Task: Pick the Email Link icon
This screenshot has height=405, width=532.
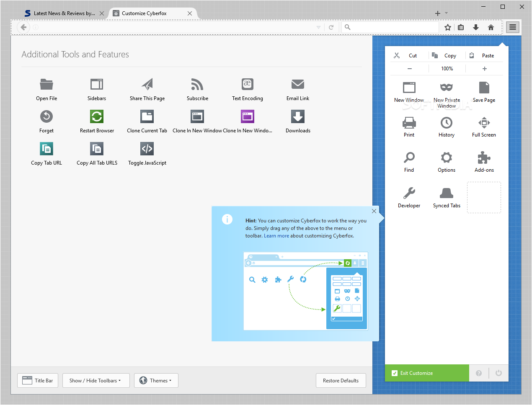Action: (x=298, y=84)
